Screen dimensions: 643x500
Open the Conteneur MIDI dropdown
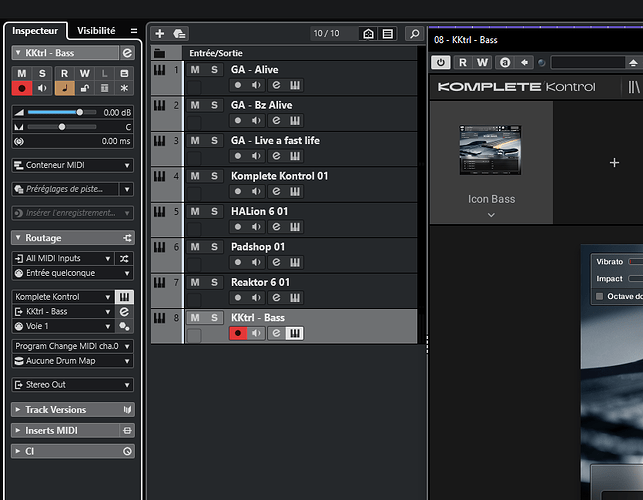(x=72, y=165)
